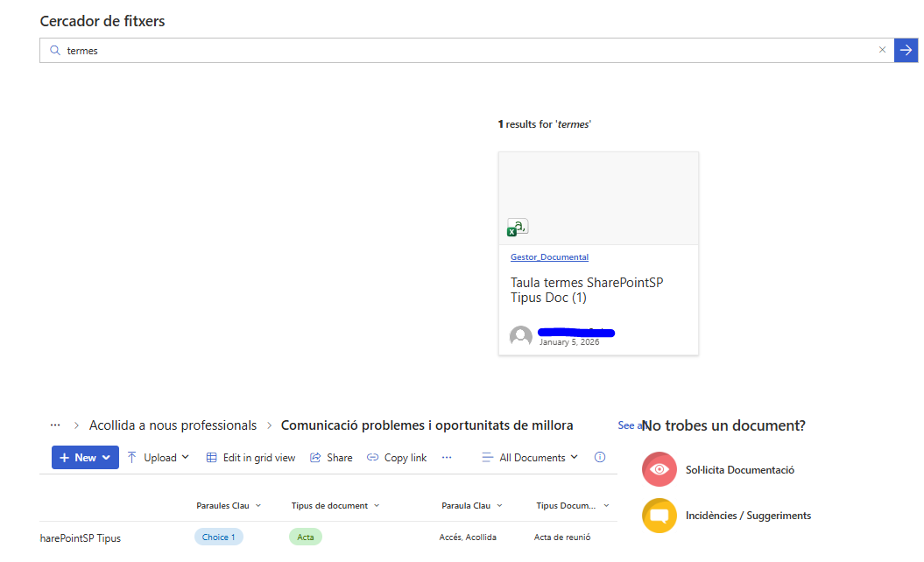This screenshot has width=924, height=562.
Task: Click the Choice 1 tag pill
Action: click(219, 537)
